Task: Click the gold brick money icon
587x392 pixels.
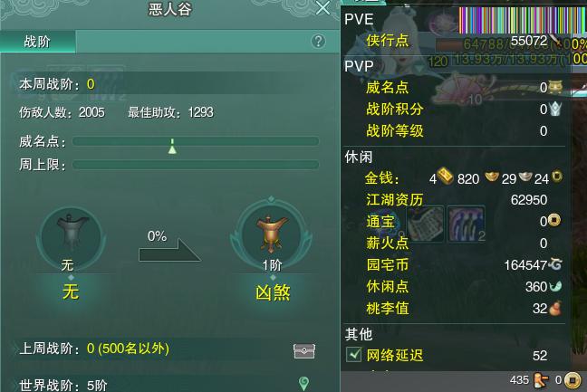Action: pyautogui.click(x=445, y=177)
